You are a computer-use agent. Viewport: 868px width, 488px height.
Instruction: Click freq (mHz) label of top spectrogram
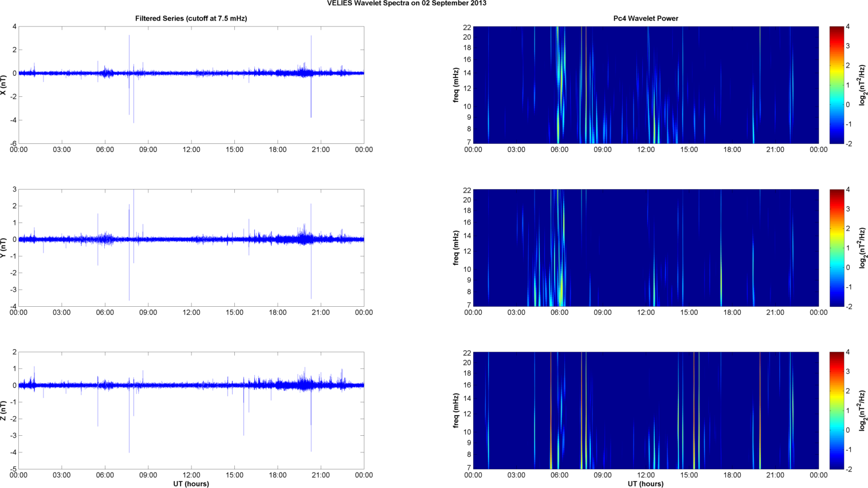pos(456,85)
